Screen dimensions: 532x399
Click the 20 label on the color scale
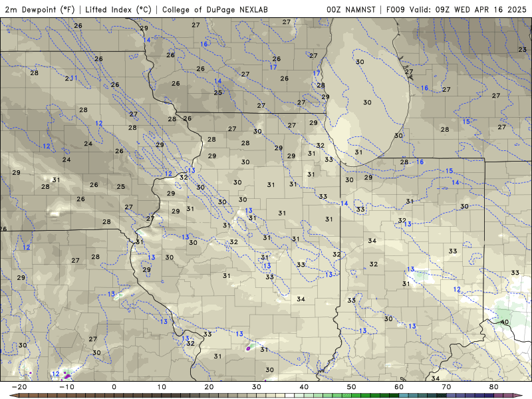coord(209,387)
